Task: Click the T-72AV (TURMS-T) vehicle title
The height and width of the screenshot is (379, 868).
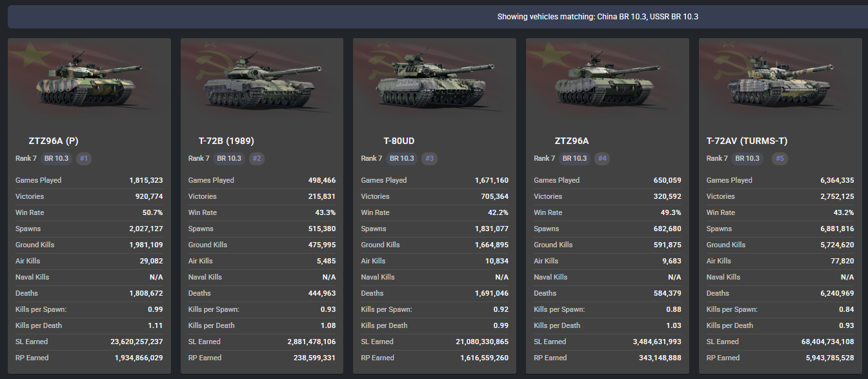Action: (x=747, y=141)
